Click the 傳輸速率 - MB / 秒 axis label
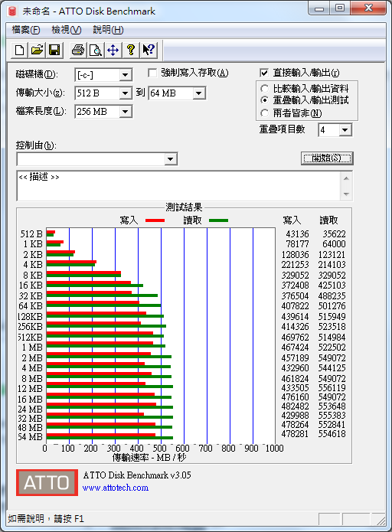The image size is (392, 532). coord(149,458)
